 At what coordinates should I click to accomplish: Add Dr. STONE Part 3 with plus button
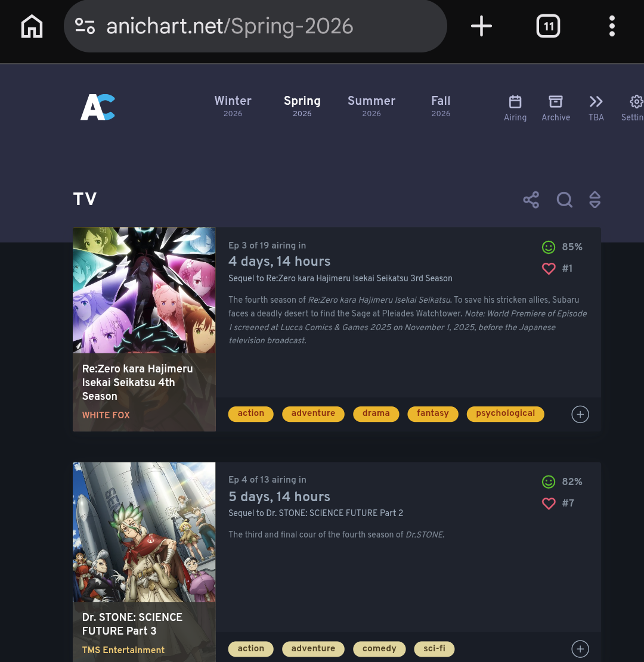[x=580, y=649]
